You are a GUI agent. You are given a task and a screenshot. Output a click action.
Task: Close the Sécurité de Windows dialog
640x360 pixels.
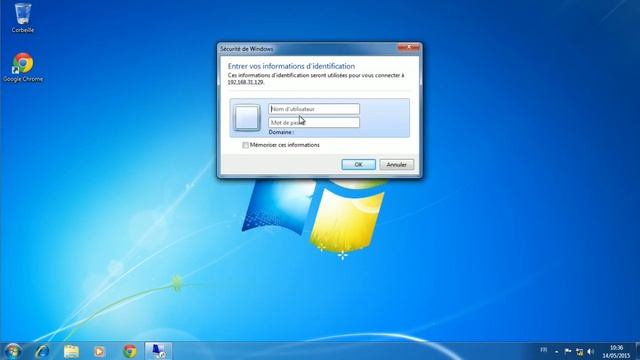409,48
